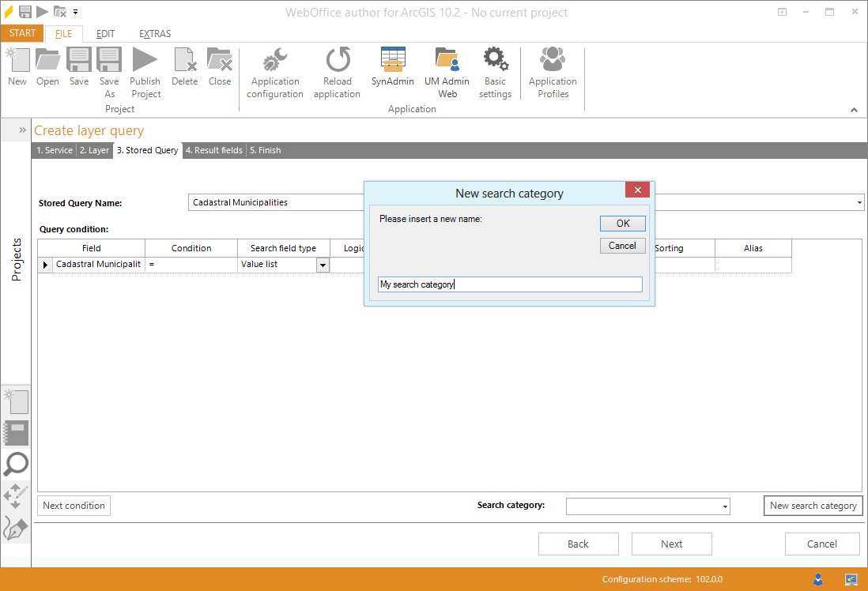Confirm with OK in New search category dialog
Screen dimensions: 868x591
click(622, 223)
